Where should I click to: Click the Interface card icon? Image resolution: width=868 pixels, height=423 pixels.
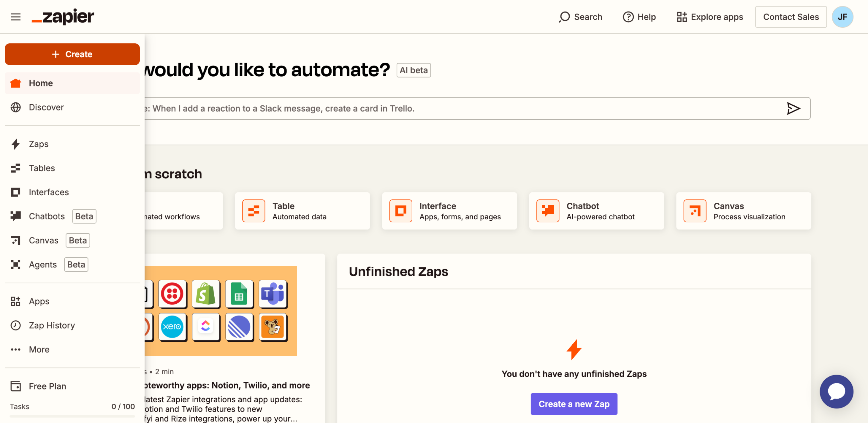[400, 211]
